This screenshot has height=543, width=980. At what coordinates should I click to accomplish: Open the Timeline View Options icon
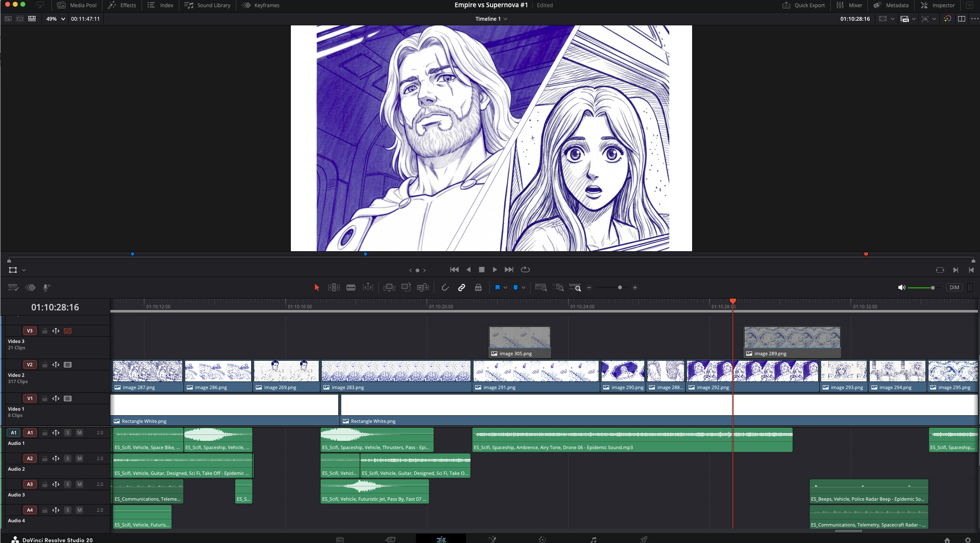pos(13,288)
